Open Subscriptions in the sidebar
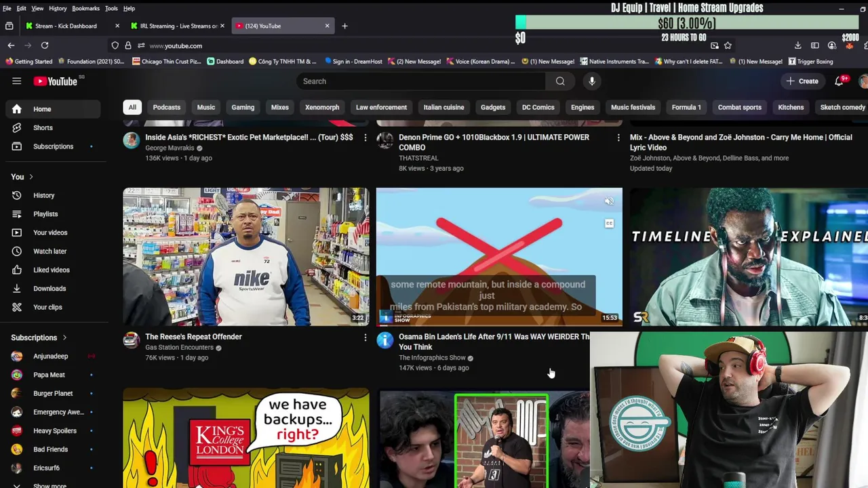 click(x=54, y=146)
